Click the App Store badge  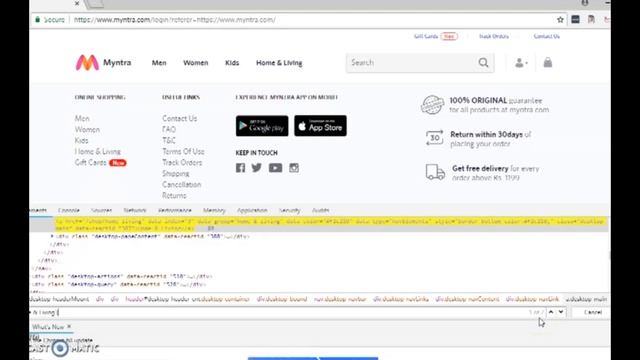coord(320,126)
